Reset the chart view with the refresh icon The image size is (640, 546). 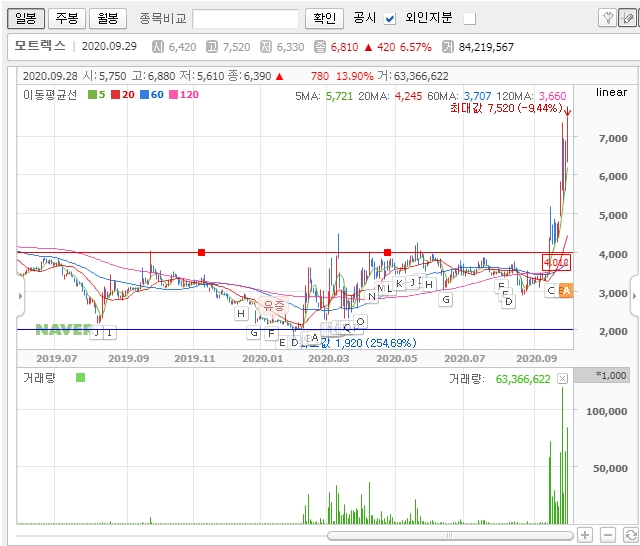[x=631, y=535]
